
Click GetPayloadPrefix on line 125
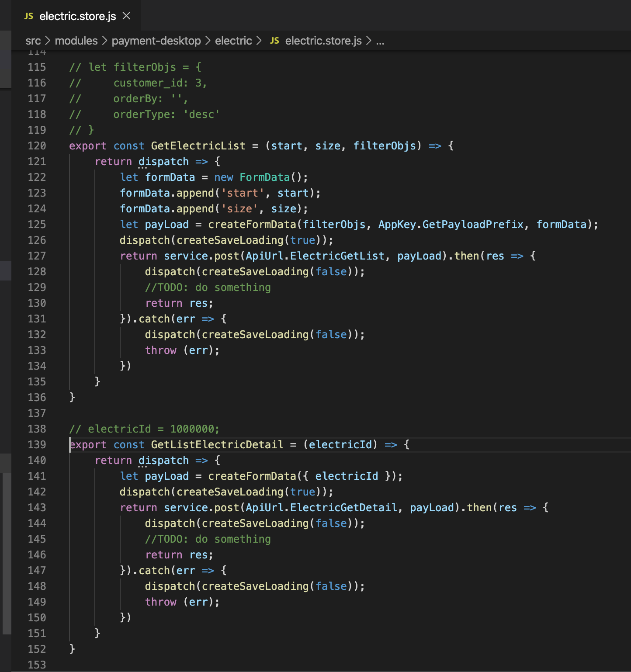472,225
